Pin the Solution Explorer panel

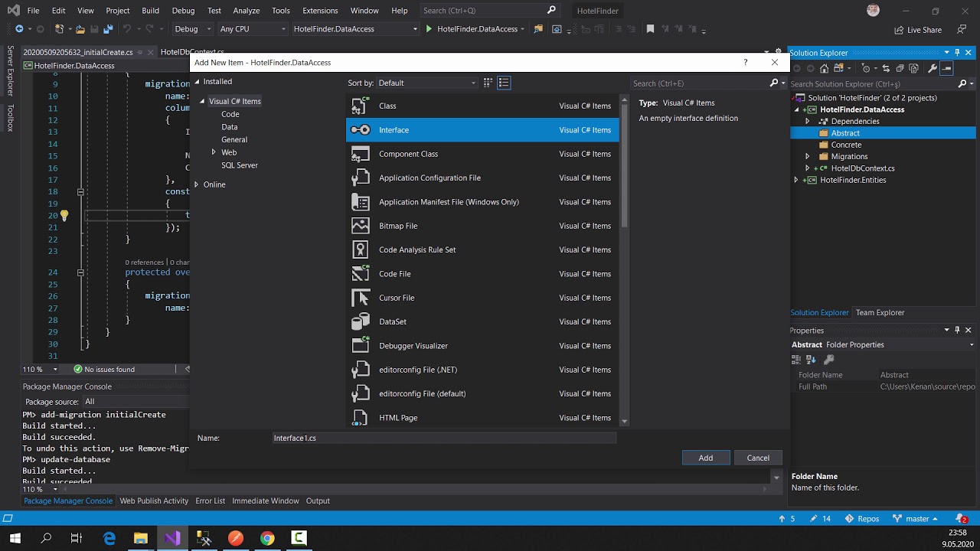coord(957,53)
